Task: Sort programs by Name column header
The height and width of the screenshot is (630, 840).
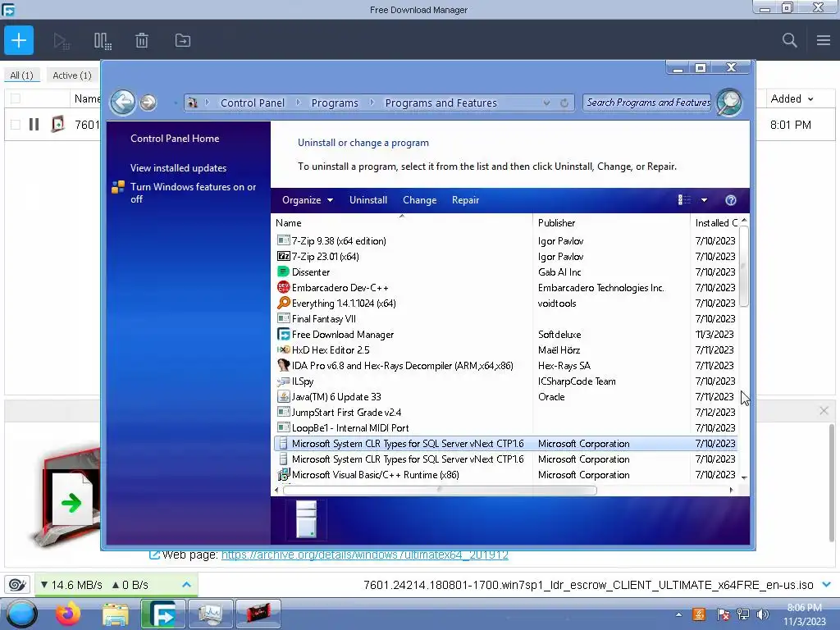Action: [x=401, y=223]
